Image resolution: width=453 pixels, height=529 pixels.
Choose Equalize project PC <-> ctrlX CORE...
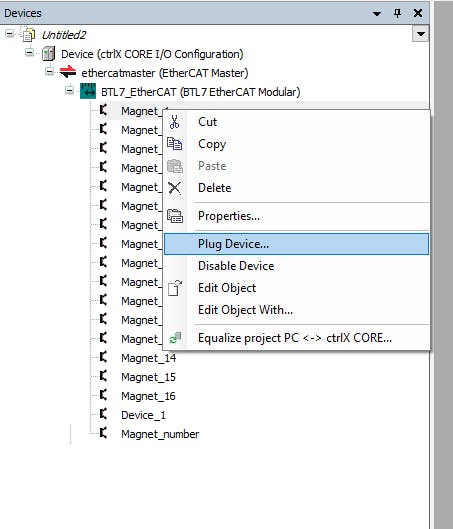click(295, 338)
